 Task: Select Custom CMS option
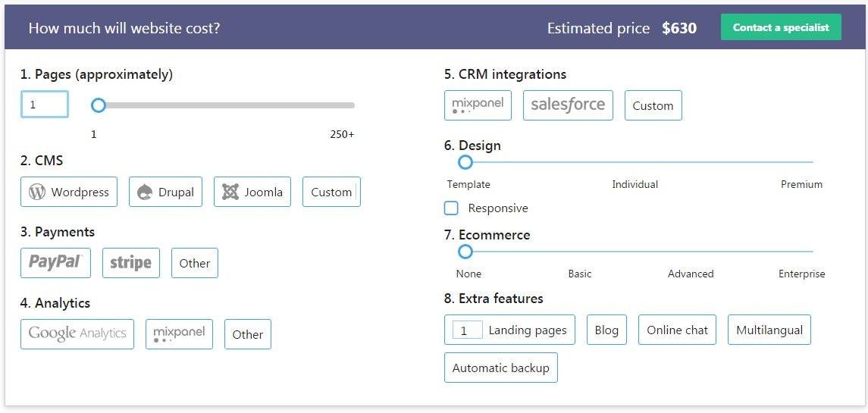coord(331,192)
